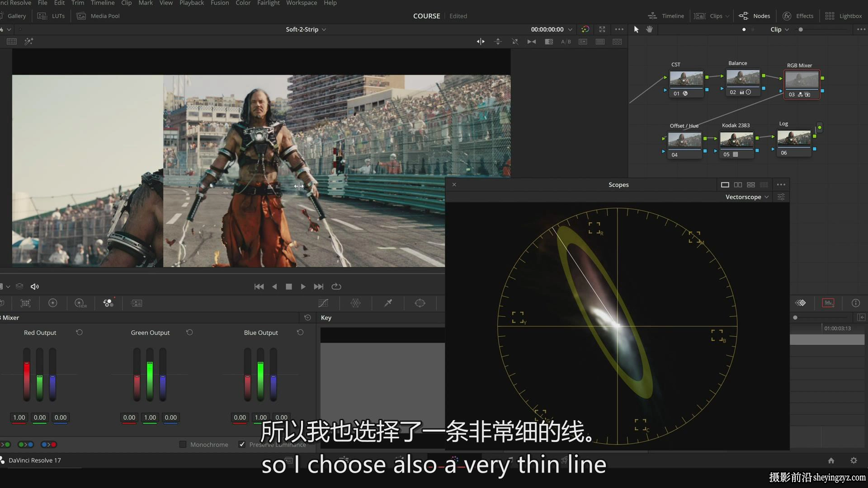Open the Color Warper palette icon
Image resolution: width=868 pixels, height=488 pixels.
click(x=356, y=303)
